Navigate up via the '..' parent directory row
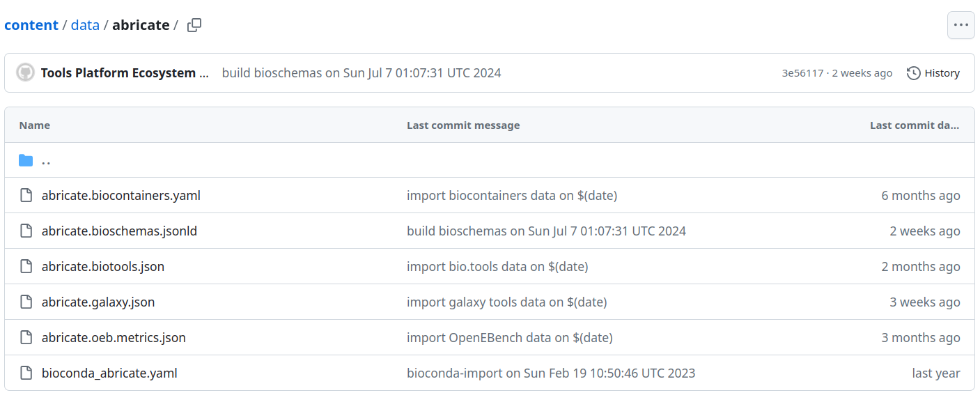This screenshot has width=980, height=402. (x=489, y=160)
